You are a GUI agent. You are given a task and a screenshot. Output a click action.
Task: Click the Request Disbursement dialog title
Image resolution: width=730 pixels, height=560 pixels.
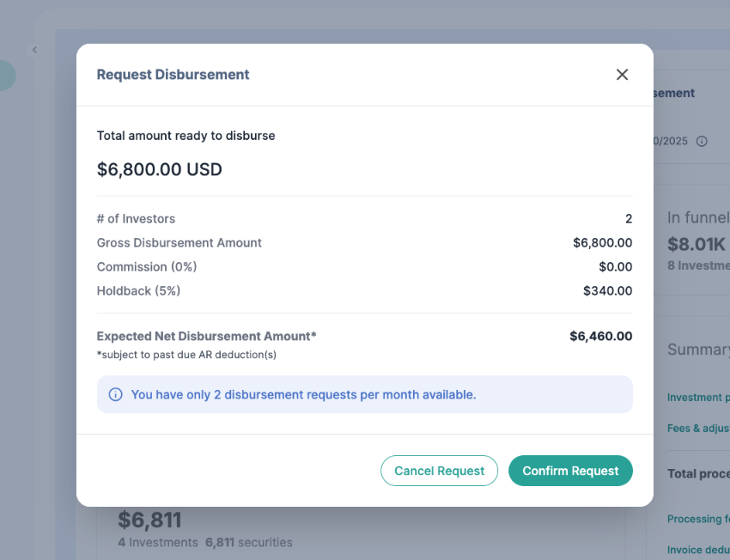coord(173,75)
